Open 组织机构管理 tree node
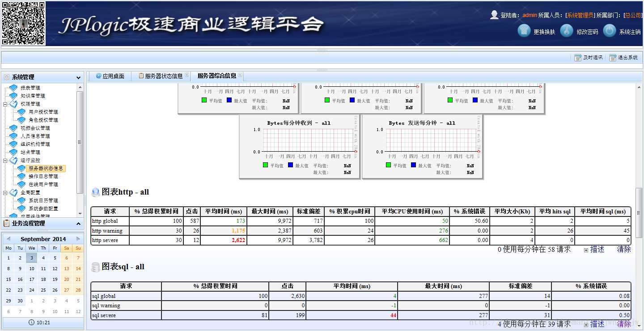Screen dimensions: 644x331 35,144
